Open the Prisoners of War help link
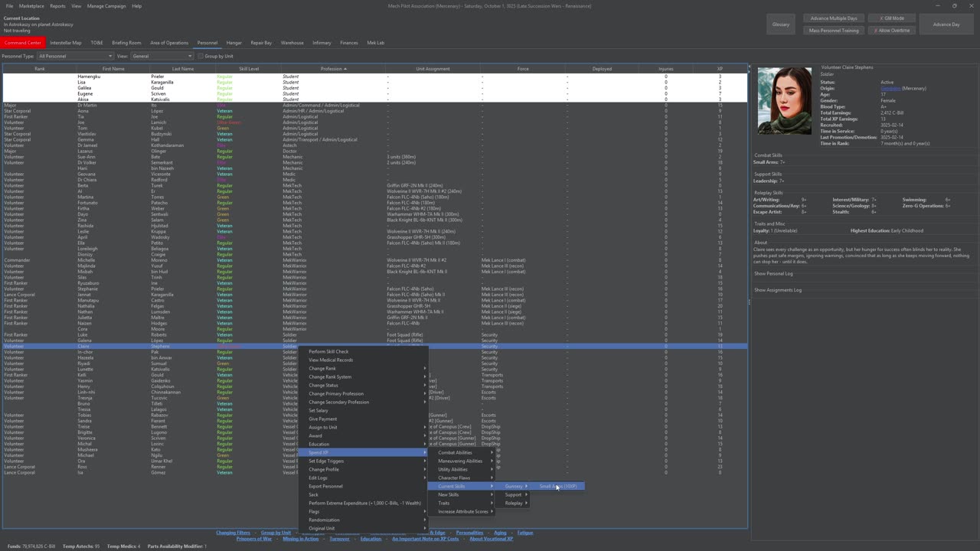 tap(254, 539)
